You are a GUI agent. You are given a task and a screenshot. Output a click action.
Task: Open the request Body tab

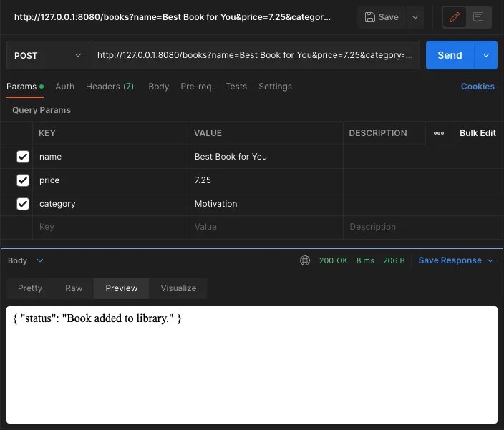[x=158, y=87]
